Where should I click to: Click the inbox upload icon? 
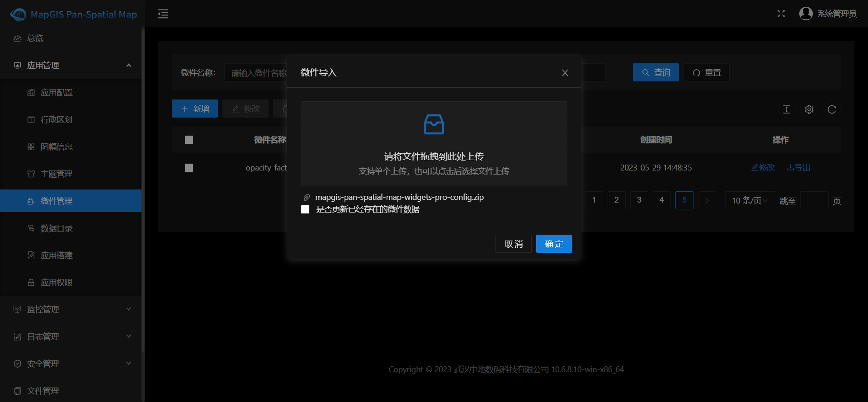click(x=434, y=124)
